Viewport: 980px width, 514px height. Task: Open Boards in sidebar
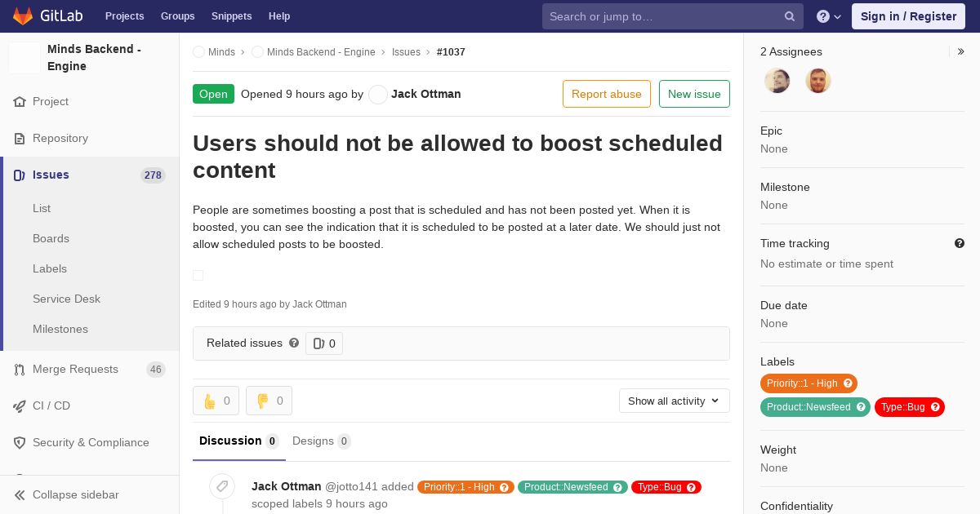coord(51,238)
